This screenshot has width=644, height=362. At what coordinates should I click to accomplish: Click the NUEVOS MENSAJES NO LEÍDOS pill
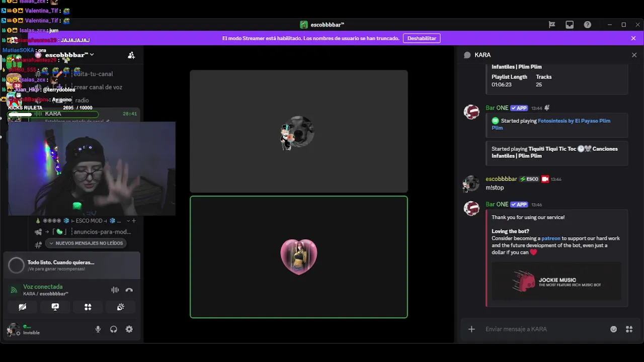(86, 243)
